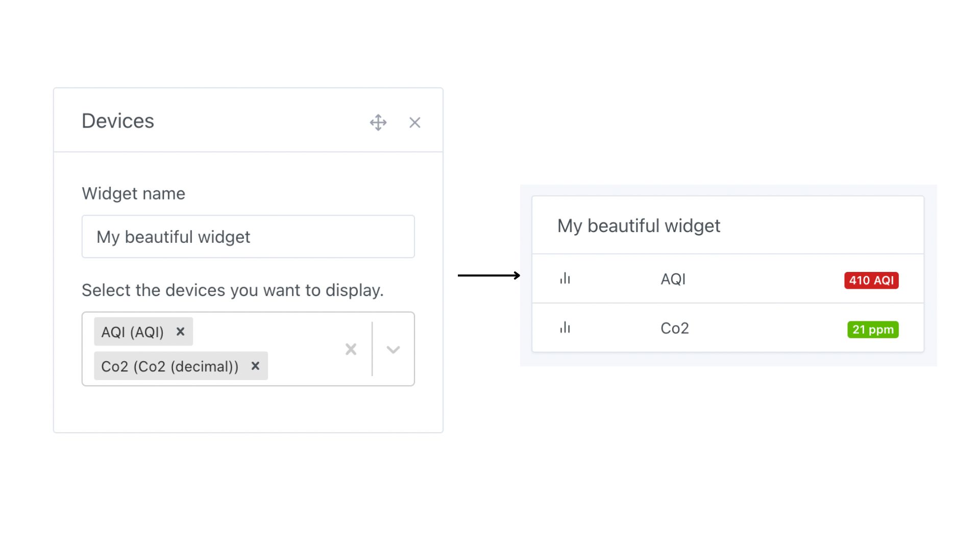
Task: Close the Devices panel
Action: click(x=414, y=122)
